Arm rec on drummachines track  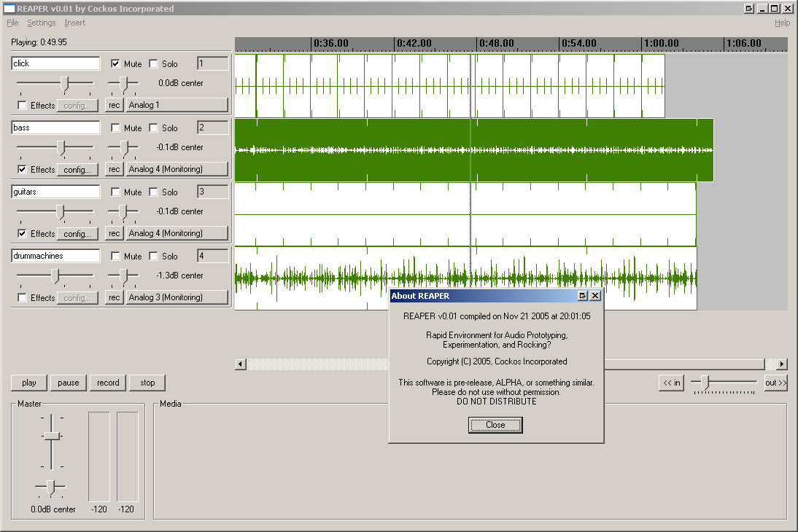(115, 297)
